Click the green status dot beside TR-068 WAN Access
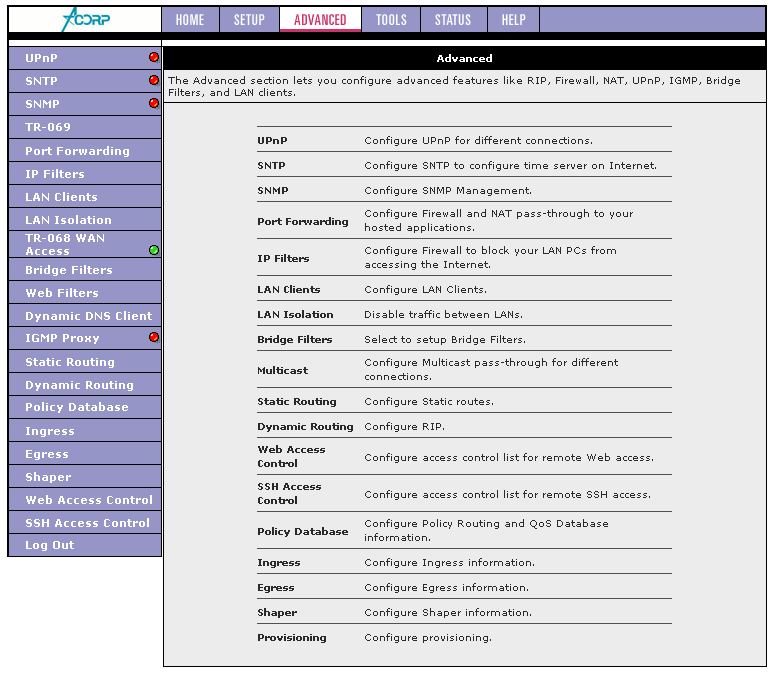The width and height of the screenshot is (776, 676). tap(154, 250)
